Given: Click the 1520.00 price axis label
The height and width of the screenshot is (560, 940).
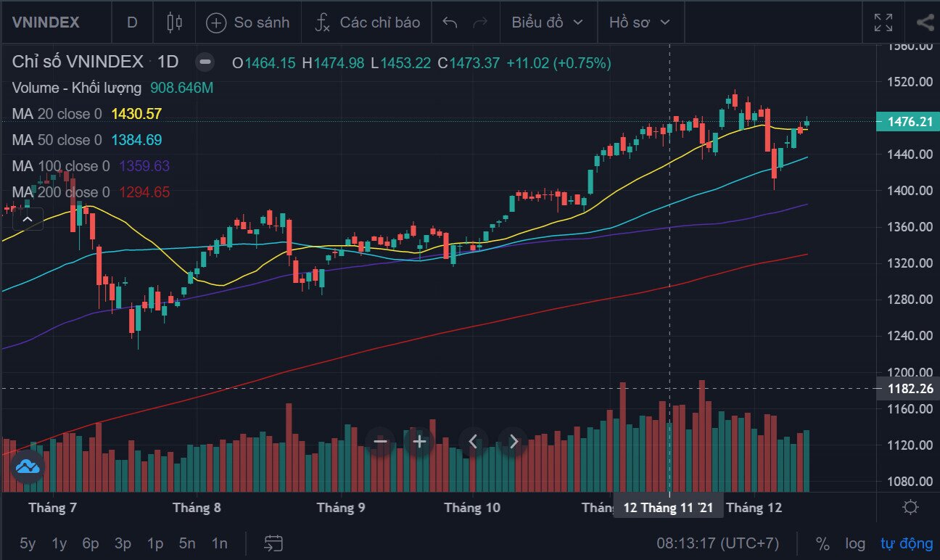Looking at the screenshot, I should pos(910,81).
